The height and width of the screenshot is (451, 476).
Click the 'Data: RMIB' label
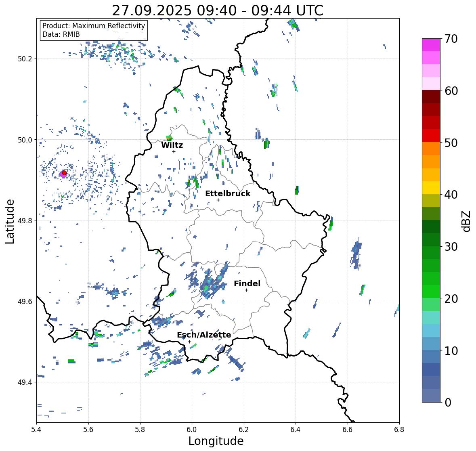(61, 34)
